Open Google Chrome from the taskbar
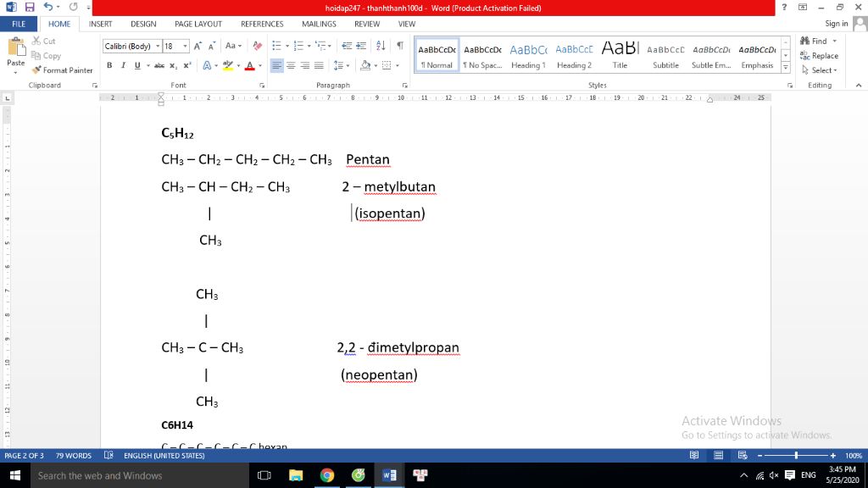 327,475
